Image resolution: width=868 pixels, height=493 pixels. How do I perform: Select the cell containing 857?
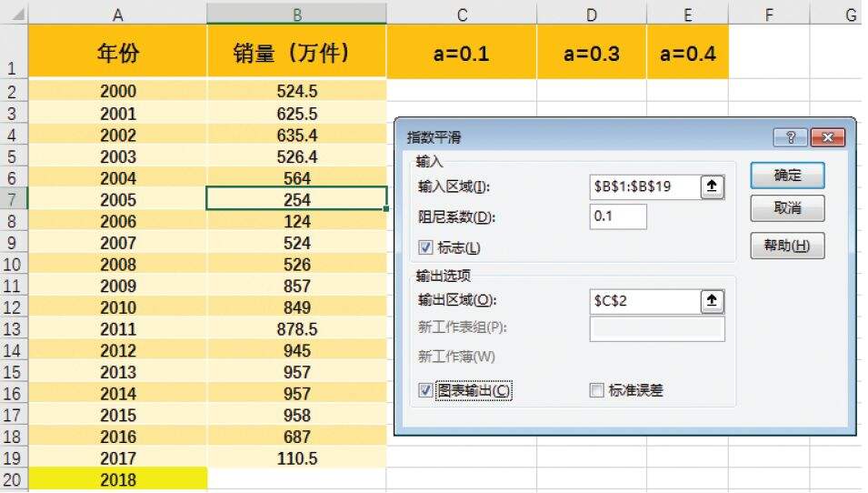pos(296,286)
